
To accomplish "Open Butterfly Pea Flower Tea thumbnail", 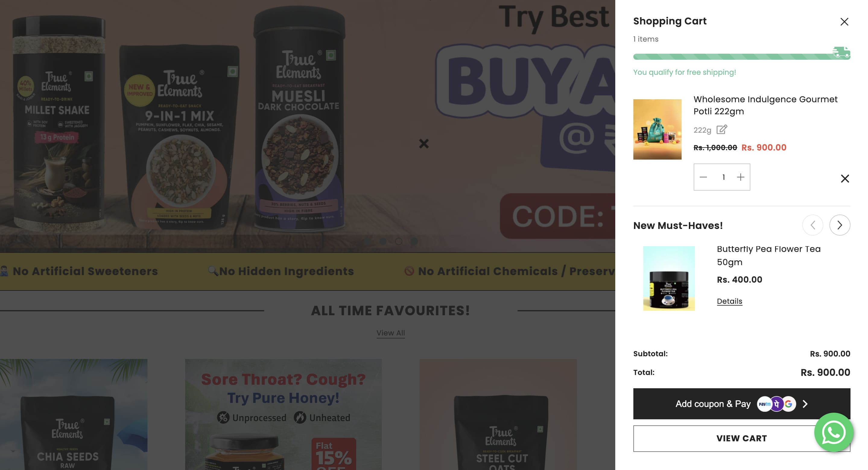I will click(x=669, y=278).
